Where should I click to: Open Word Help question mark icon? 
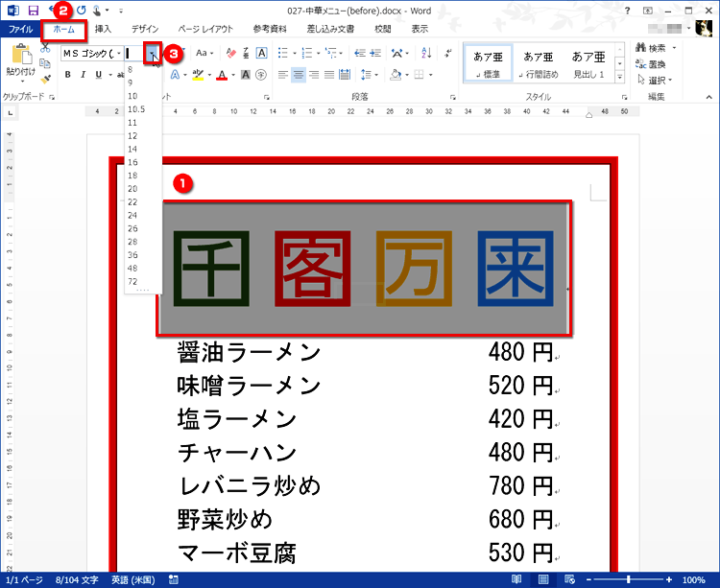pos(627,11)
